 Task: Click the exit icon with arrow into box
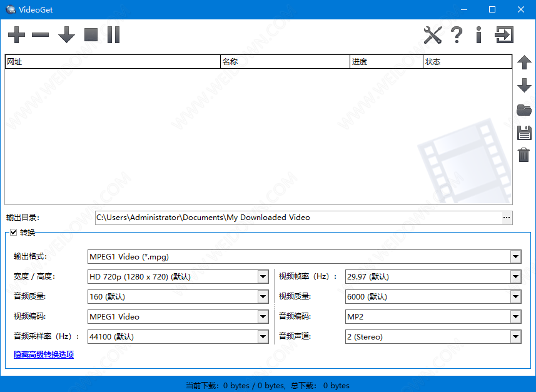(504, 35)
